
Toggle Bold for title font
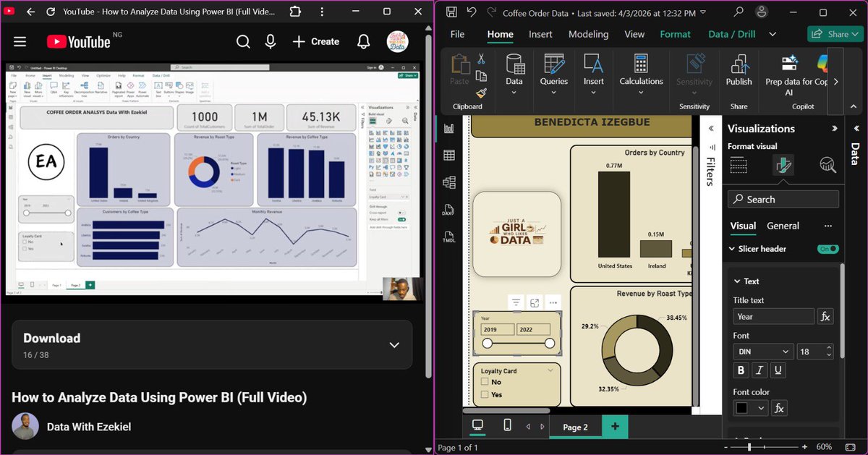pyautogui.click(x=741, y=370)
